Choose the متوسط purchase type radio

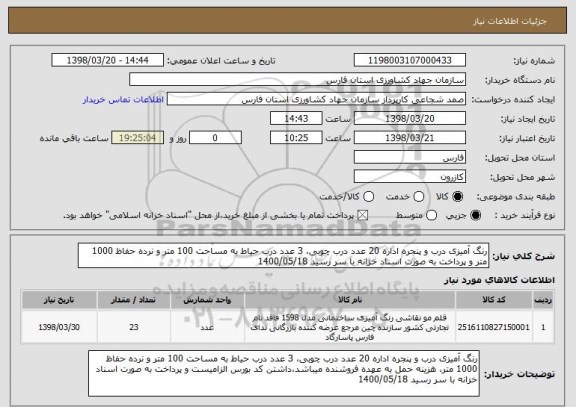432,216
